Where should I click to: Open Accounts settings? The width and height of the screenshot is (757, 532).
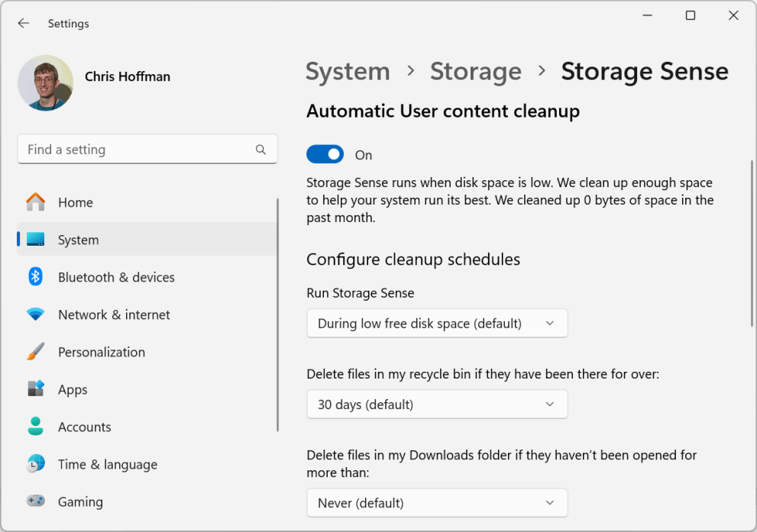(x=147, y=427)
